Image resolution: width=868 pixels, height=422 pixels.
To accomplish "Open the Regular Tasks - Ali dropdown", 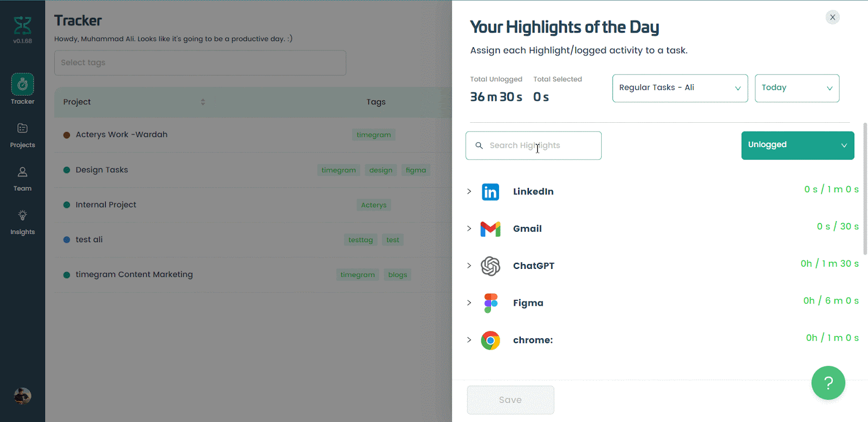I will point(680,88).
